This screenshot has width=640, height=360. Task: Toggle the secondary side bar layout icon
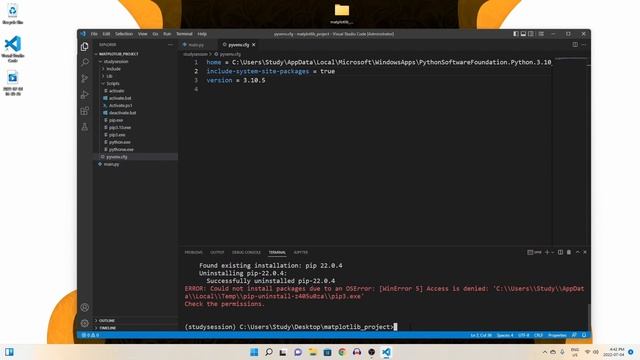(531, 34)
